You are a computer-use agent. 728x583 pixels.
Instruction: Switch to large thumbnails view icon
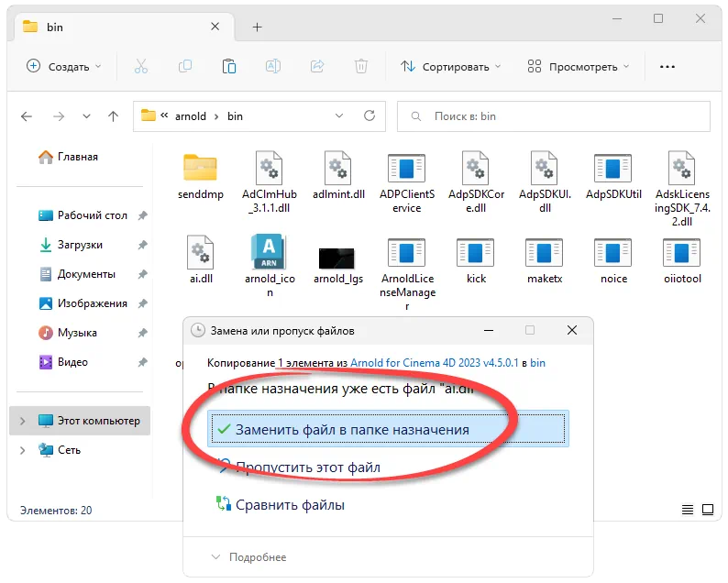708,510
